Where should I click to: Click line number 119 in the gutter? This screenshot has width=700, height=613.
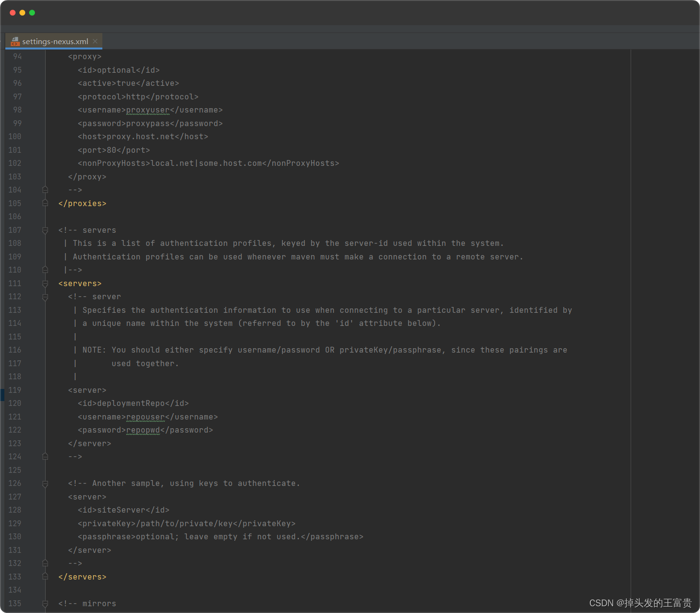pos(15,390)
